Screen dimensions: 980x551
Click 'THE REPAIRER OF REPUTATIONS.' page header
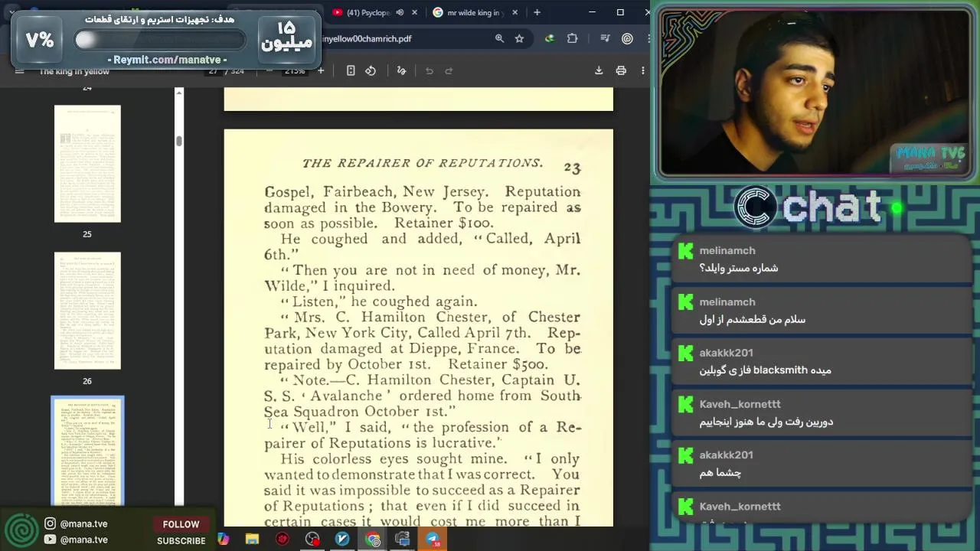[423, 163]
